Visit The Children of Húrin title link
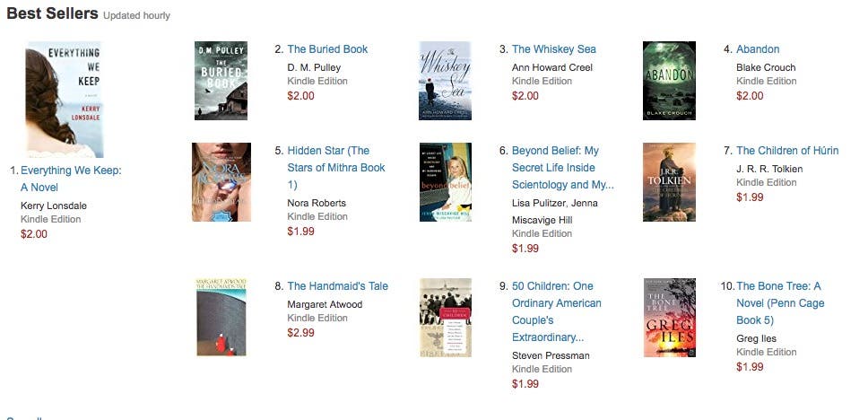868x420 pixels. coord(787,151)
